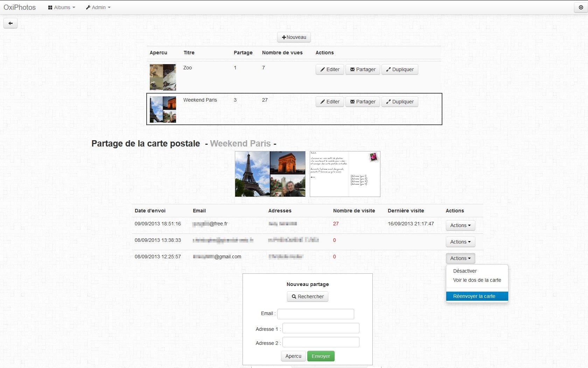Duplicate the Weekend Paris postcard

pyautogui.click(x=400, y=102)
